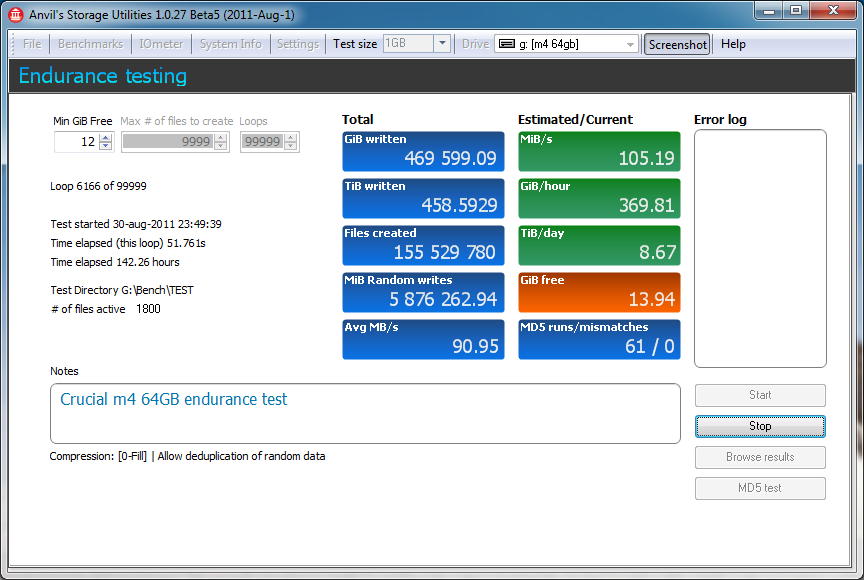The image size is (864, 580).
Task: Increase Loops value with up arrow
Action: pyautogui.click(x=290, y=137)
